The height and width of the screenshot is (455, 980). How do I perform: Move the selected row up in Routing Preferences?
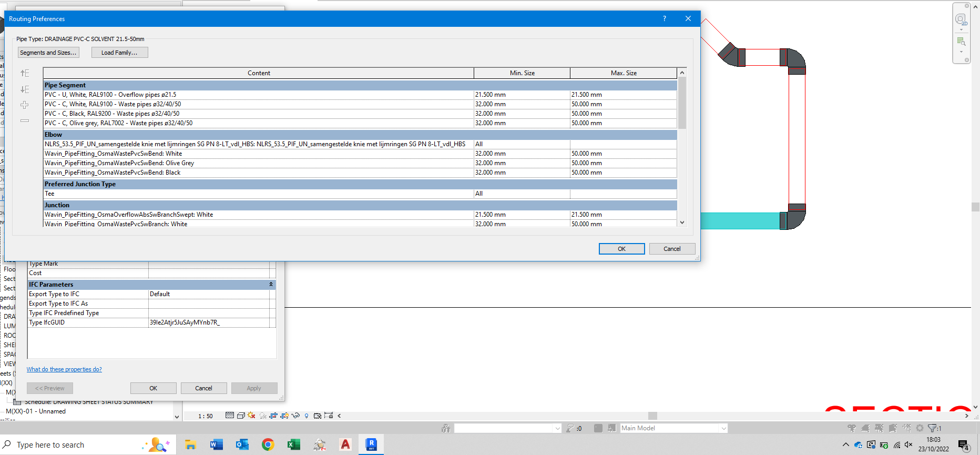[x=25, y=73]
